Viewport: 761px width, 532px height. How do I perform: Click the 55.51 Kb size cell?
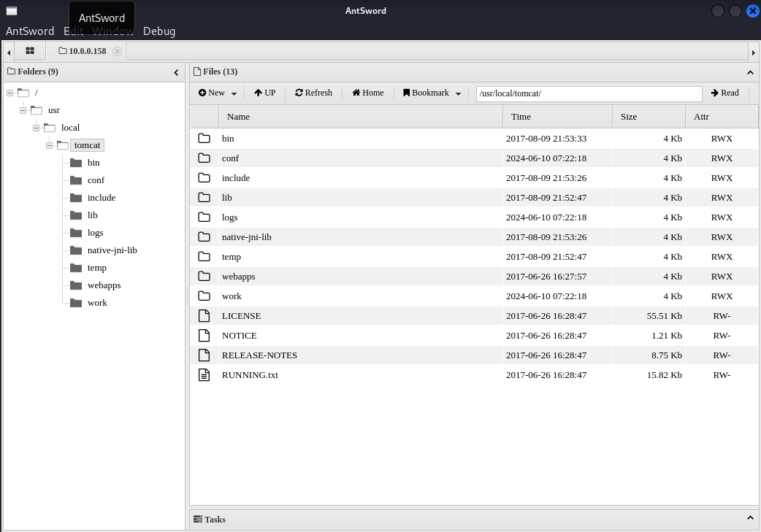click(x=664, y=316)
